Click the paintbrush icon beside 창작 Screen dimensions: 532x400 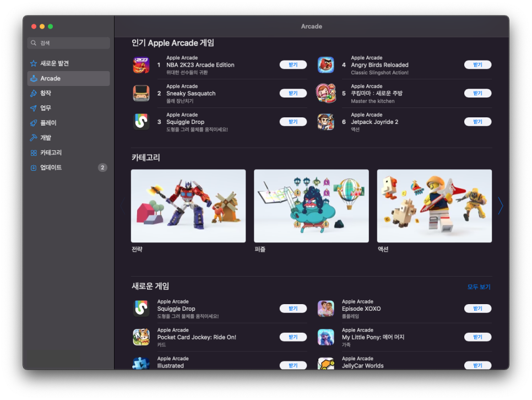pyautogui.click(x=34, y=93)
